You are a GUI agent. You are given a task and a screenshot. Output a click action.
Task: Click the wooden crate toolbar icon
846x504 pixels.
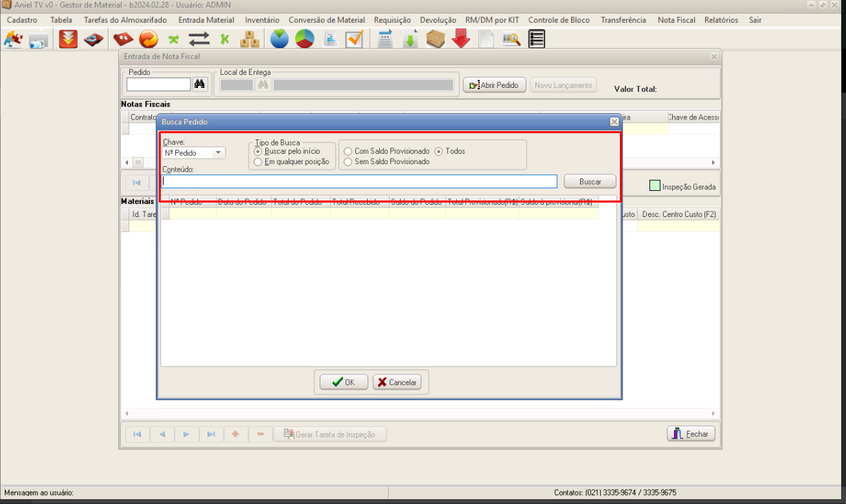[436, 40]
